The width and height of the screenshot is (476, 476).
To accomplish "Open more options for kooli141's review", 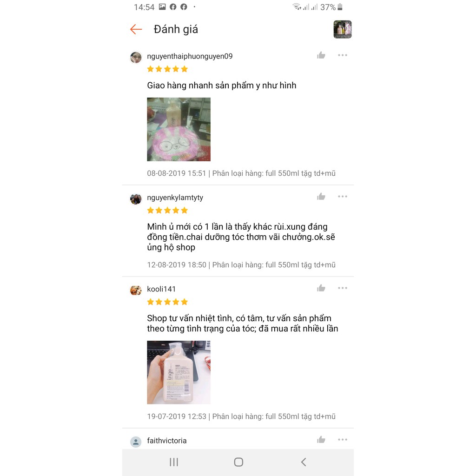I will [343, 288].
